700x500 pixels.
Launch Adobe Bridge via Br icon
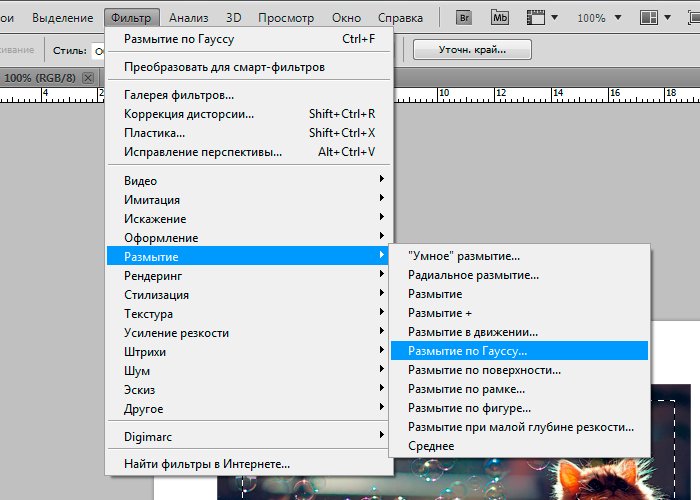coord(463,18)
